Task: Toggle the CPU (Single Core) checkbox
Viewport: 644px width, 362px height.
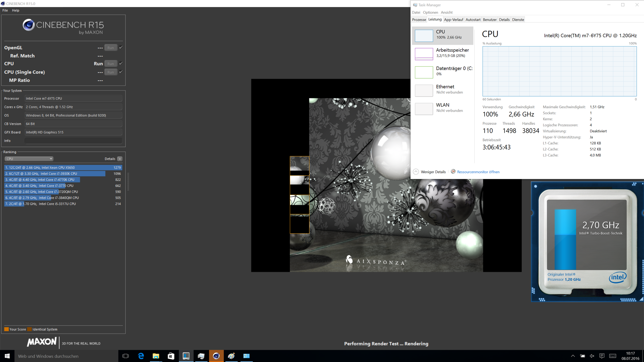Action: point(121,72)
